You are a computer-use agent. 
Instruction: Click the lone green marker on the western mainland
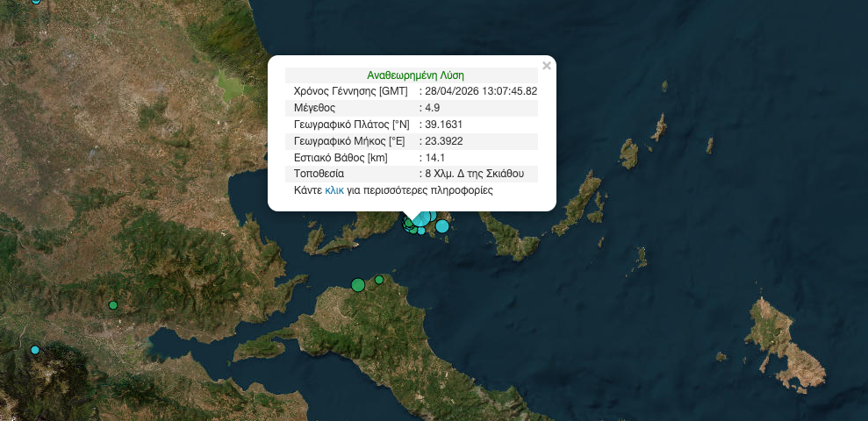pyautogui.click(x=113, y=305)
